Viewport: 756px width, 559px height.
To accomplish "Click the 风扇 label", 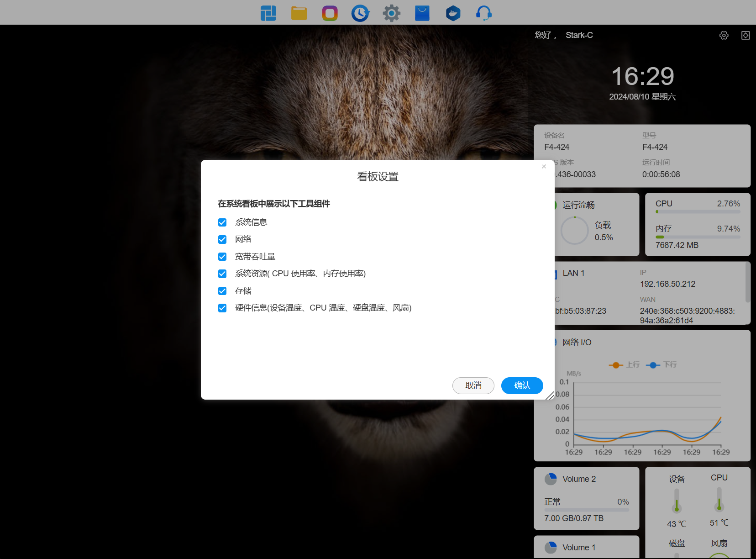I will tap(719, 543).
